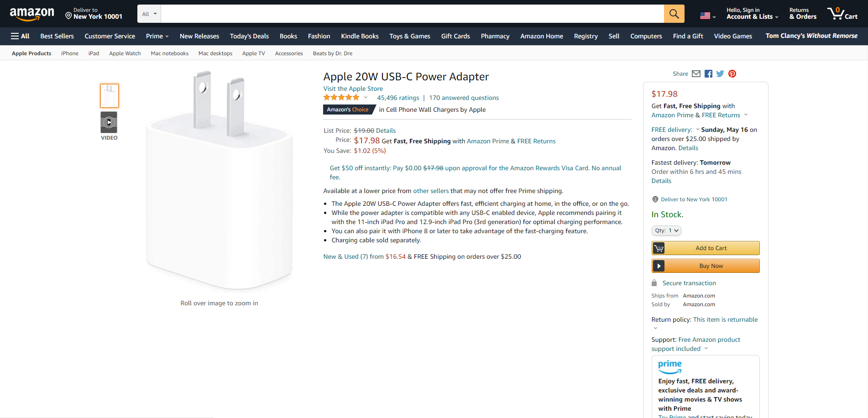The height and width of the screenshot is (418, 868).
Task: Open Today's Deals in navigation bar
Action: pyautogui.click(x=249, y=36)
